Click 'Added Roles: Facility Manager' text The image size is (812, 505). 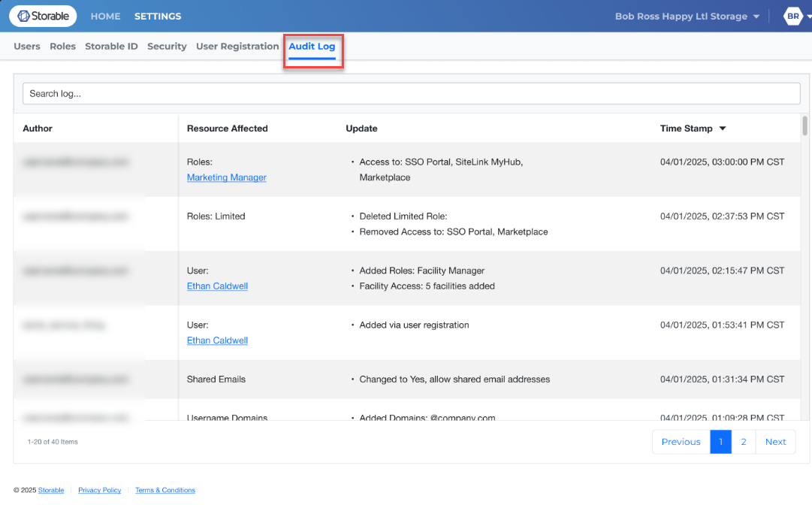(x=421, y=271)
